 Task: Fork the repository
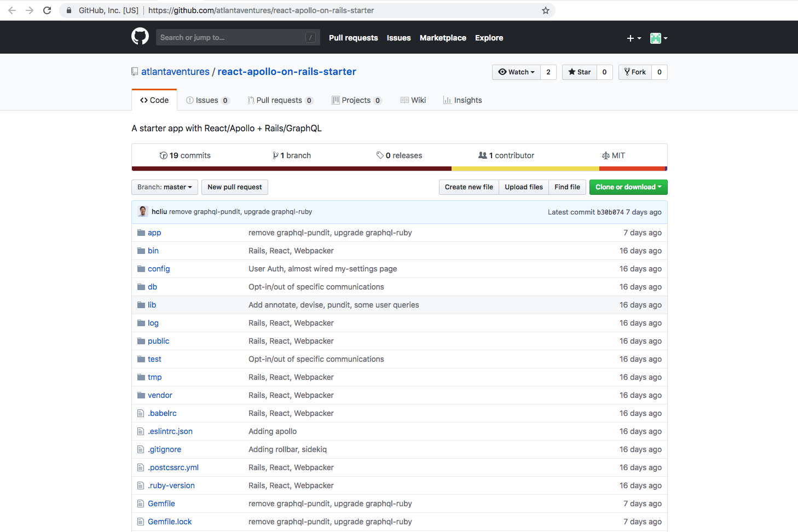point(635,72)
